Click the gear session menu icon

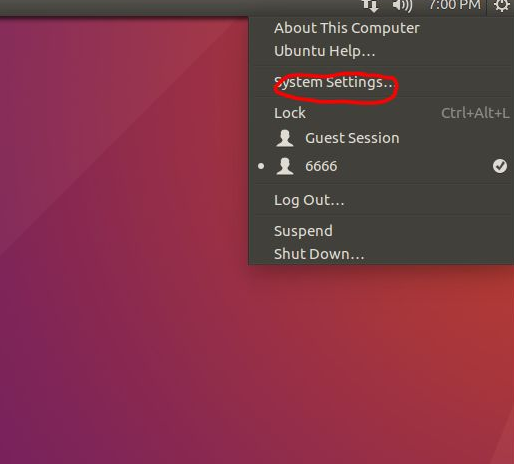(x=501, y=5)
